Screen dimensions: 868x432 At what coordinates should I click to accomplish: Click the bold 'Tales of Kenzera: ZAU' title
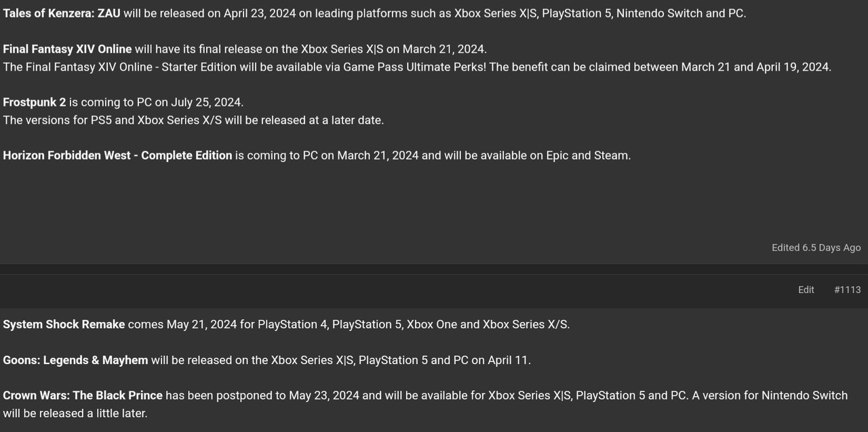coord(62,13)
